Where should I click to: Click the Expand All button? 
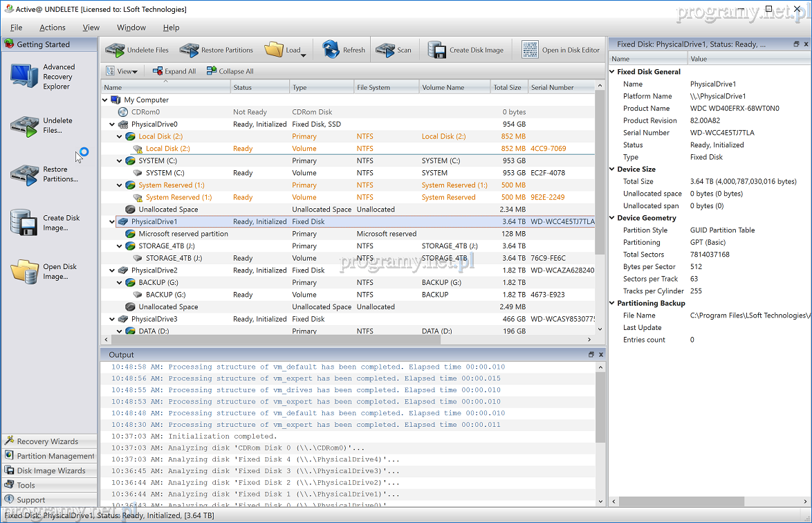pyautogui.click(x=174, y=71)
